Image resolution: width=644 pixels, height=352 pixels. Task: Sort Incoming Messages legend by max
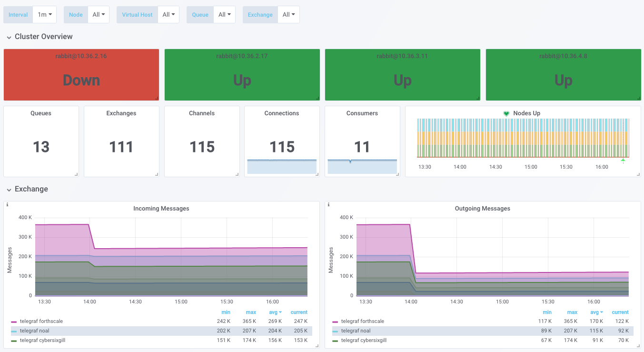point(251,312)
